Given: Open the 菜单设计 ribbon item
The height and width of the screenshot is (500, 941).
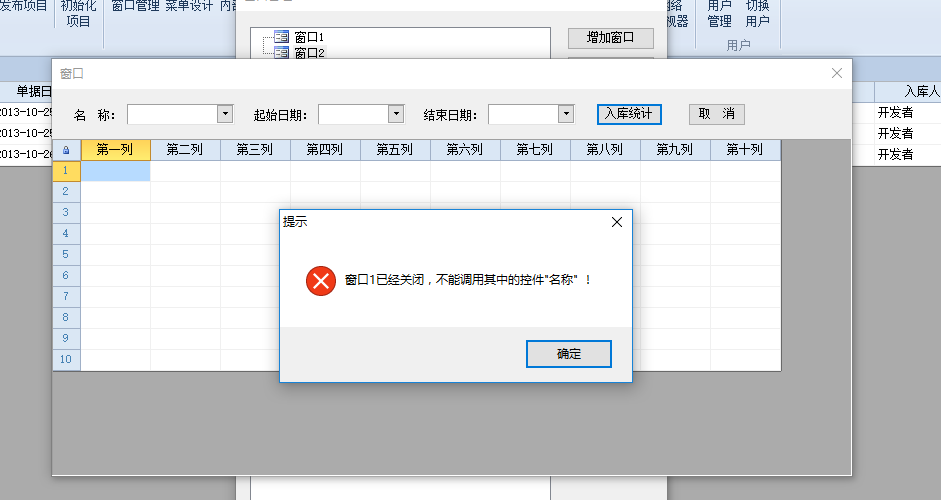Looking at the screenshot, I should [x=189, y=6].
